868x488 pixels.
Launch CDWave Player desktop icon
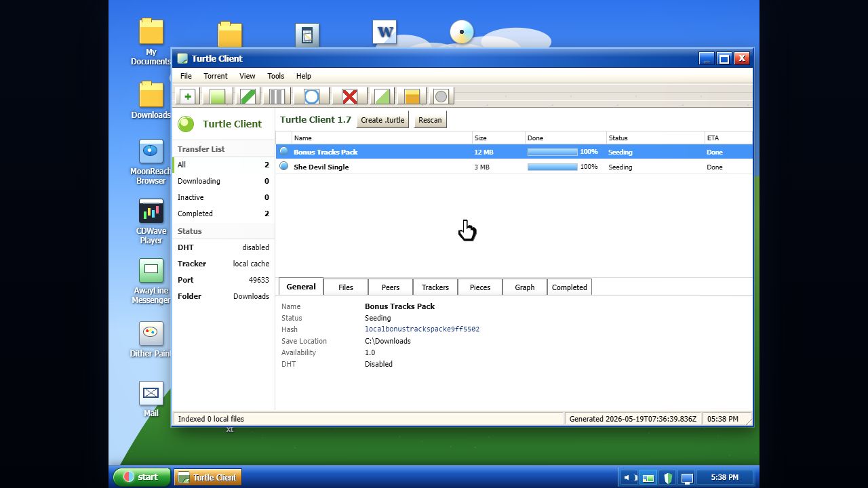click(151, 222)
